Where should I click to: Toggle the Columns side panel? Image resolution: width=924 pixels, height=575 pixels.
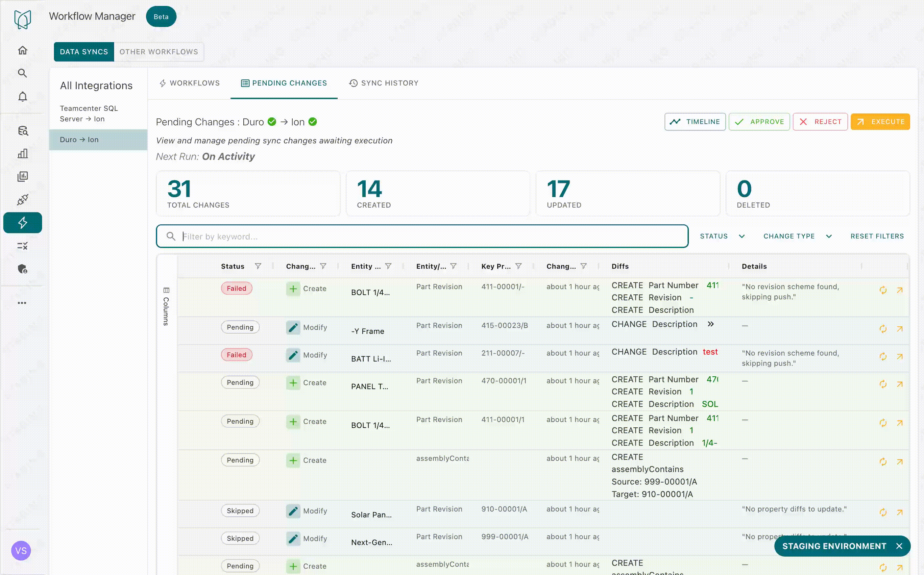pyautogui.click(x=166, y=307)
